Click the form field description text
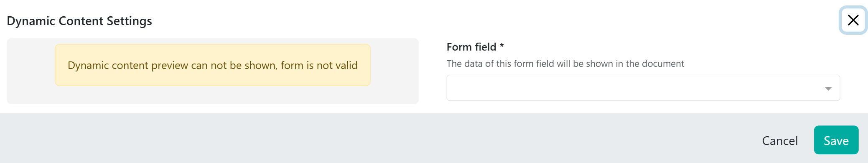Screen dimensions: 868x163 pyautogui.click(x=565, y=64)
